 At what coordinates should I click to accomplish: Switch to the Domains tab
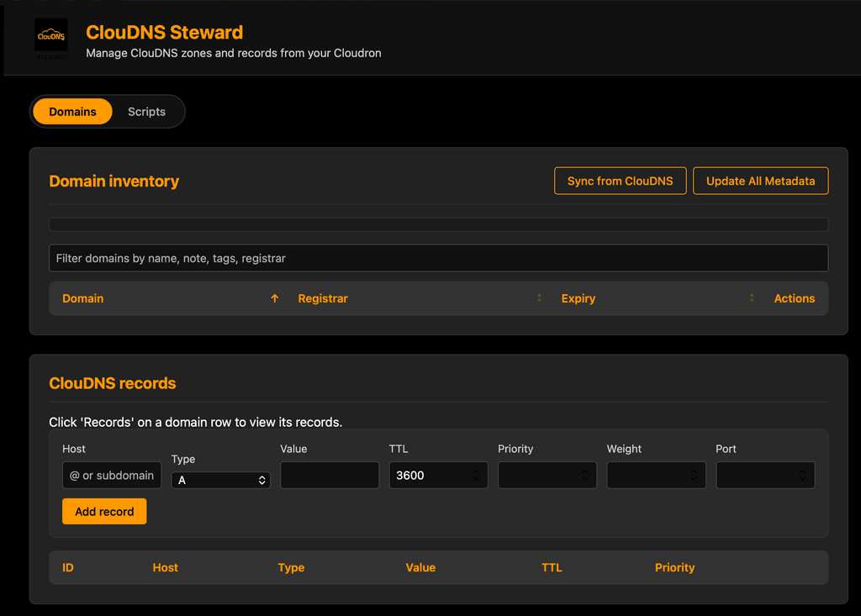click(72, 112)
